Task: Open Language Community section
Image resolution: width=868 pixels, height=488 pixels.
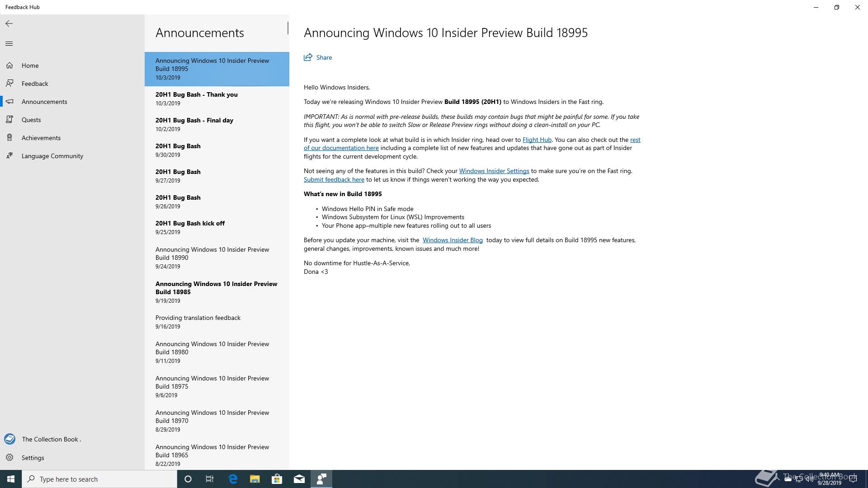Action: coord(72,156)
